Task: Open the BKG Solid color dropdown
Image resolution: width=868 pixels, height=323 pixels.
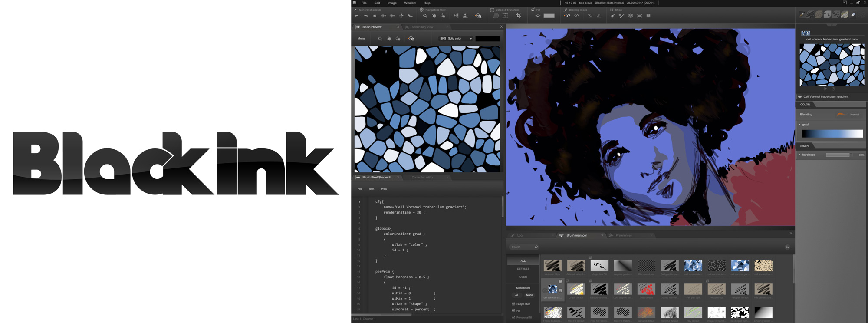Action: point(456,39)
